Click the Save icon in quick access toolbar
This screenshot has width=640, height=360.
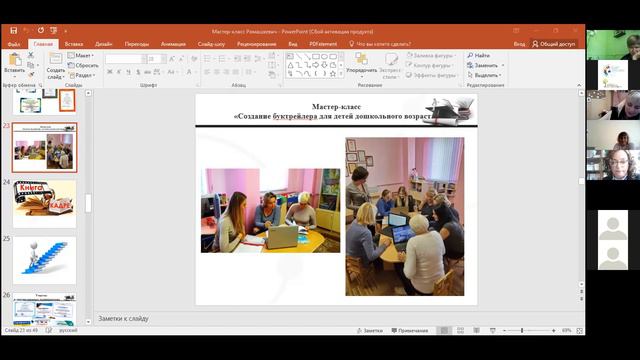(x=13, y=31)
